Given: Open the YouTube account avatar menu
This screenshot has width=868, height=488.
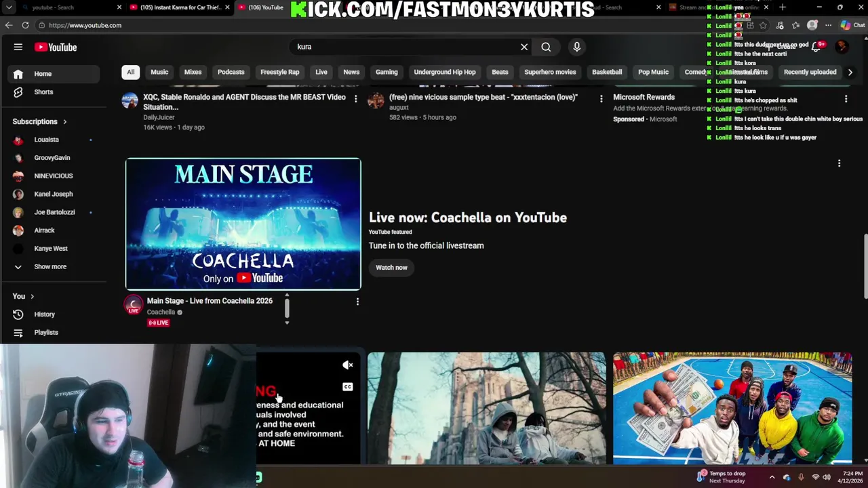Looking at the screenshot, I should pyautogui.click(x=842, y=47).
